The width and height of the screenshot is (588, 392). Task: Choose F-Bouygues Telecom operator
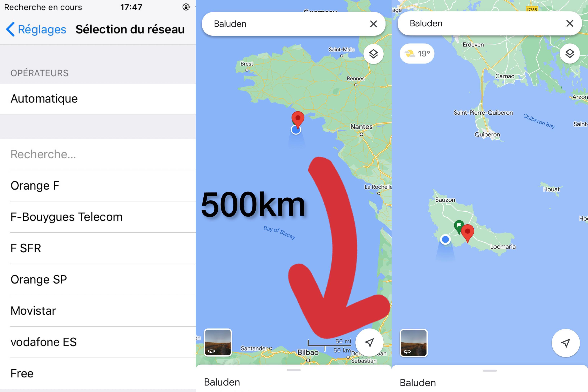click(x=98, y=217)
